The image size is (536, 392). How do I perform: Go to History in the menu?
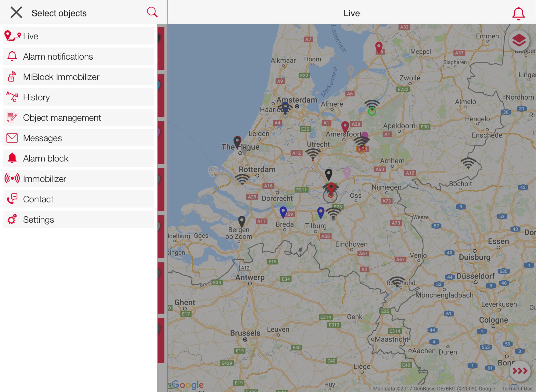click(x=79, y=97)
